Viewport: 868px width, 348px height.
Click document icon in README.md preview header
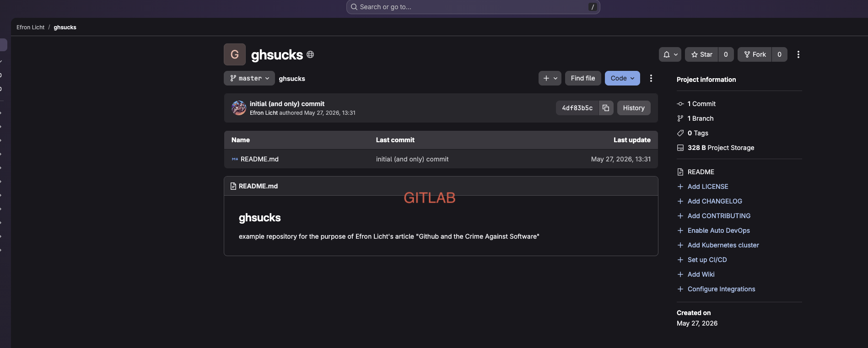tap(233, 186)
